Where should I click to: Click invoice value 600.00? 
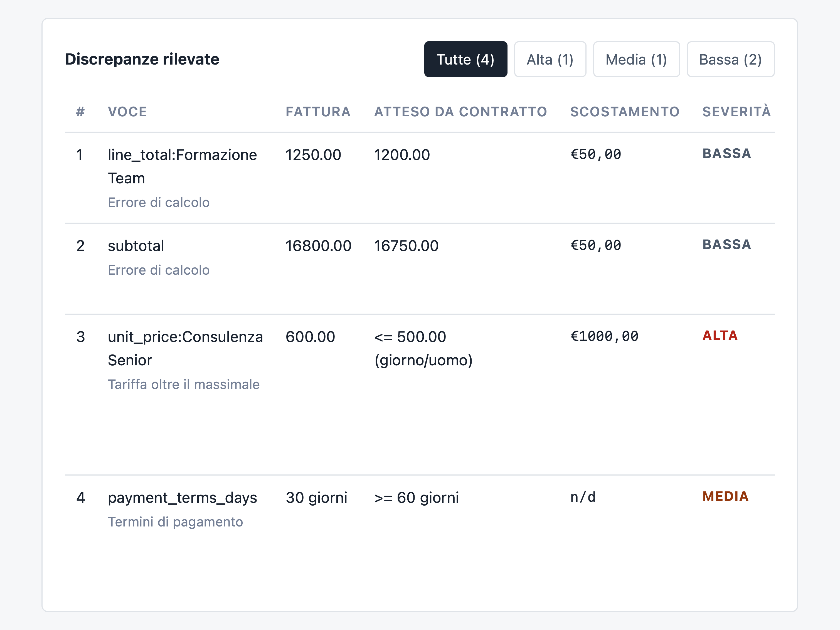point(310,337)
